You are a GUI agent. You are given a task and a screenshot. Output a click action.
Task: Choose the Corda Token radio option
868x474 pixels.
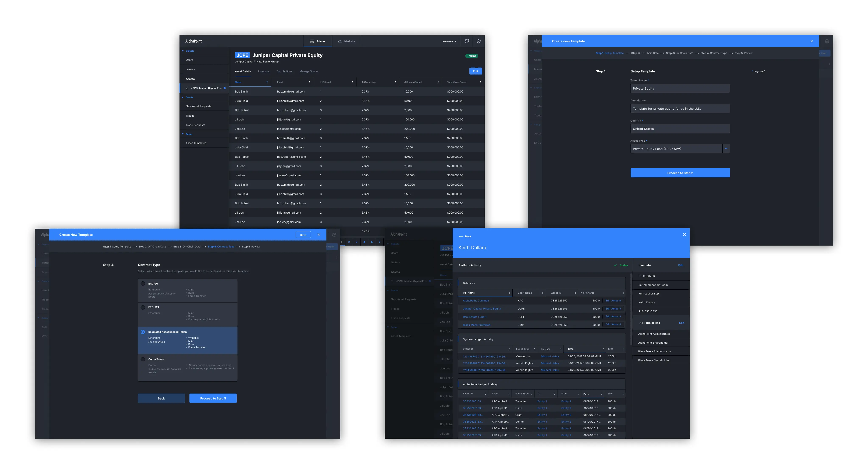pyautogui.click(x=143, y=359)
